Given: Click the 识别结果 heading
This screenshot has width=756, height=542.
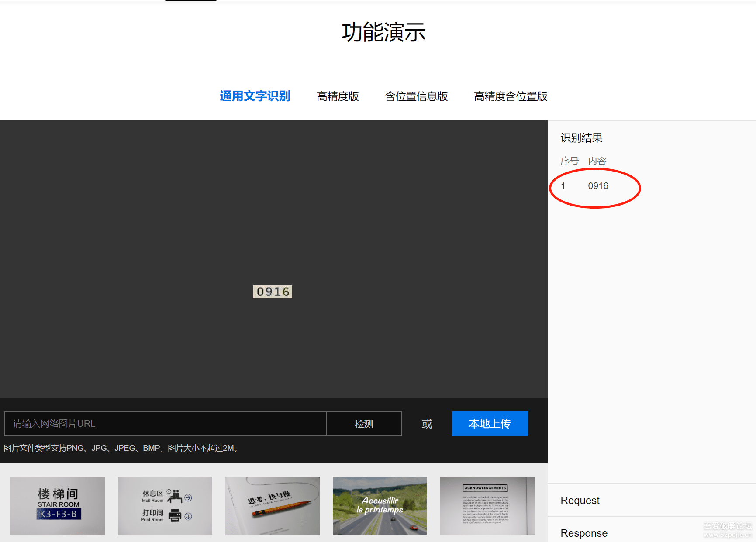Looking at the screenshot, I should (x=581, y=138).
